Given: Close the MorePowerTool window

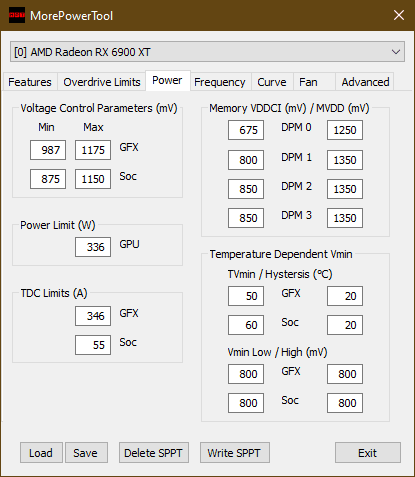Looking at the screenshot, I should pyautogui.click(x=399, y=15).
